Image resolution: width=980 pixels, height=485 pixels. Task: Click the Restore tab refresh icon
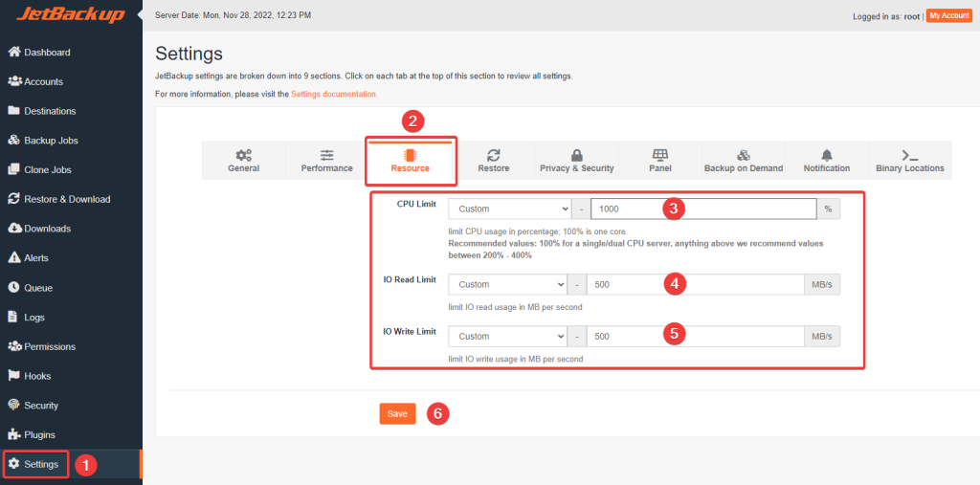click(494, 155)
